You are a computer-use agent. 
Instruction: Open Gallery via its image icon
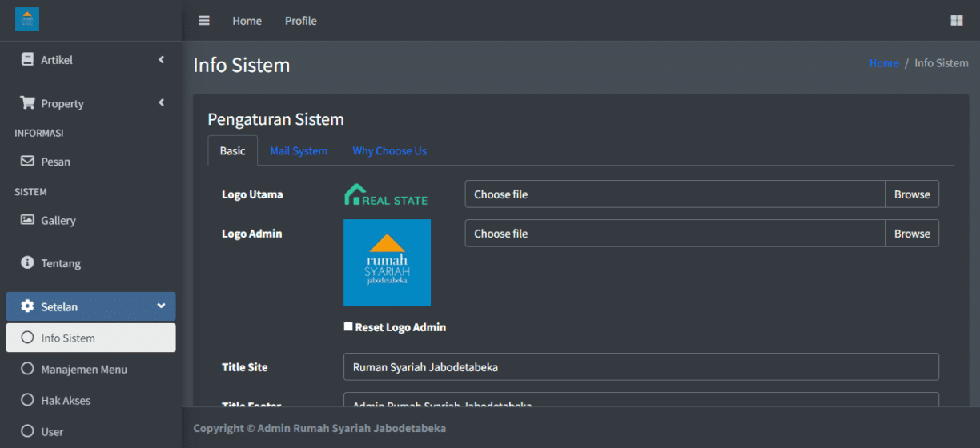tap(27, 220)
